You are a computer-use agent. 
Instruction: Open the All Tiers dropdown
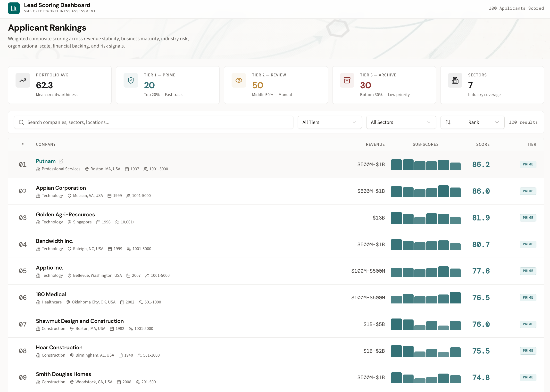[330, 122]
